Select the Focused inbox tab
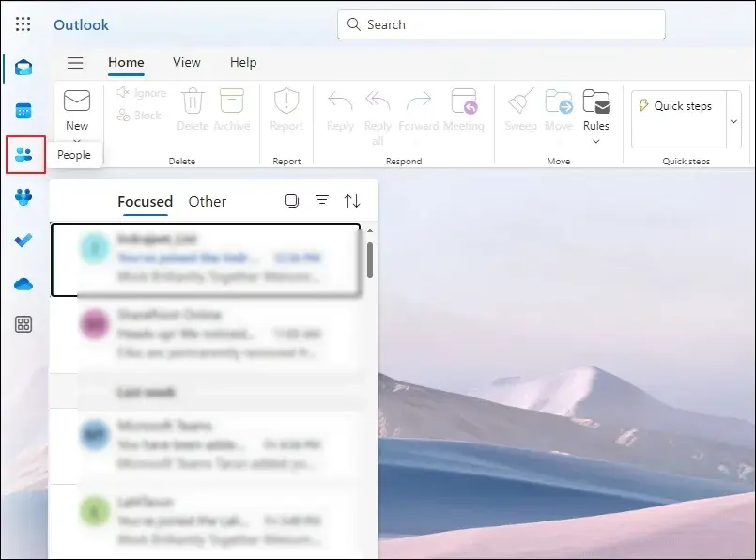Image resolution: width=756 pixels, height=560 pixels. click(x=146, y=201)
